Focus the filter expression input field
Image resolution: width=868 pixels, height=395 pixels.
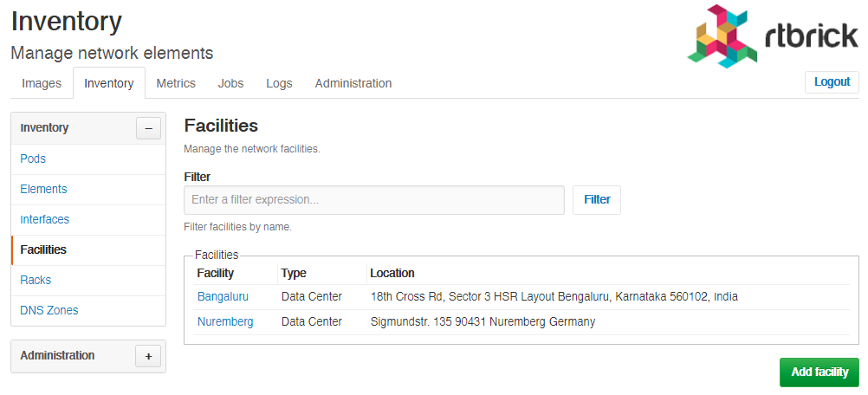coord(374,200)
